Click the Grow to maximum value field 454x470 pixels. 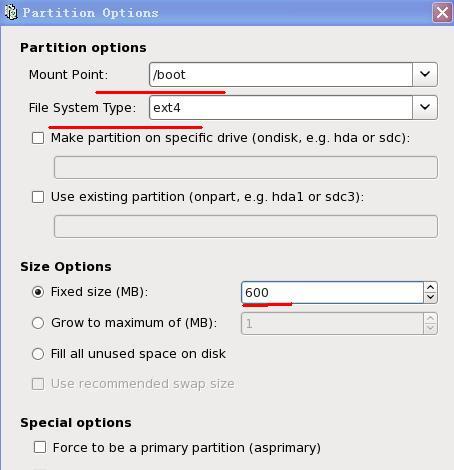pos(332,323)
